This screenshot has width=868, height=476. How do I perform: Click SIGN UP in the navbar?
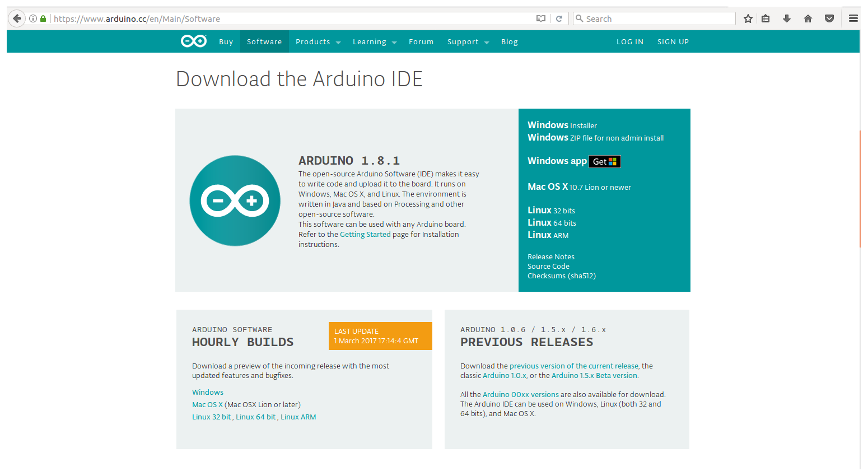673,41
